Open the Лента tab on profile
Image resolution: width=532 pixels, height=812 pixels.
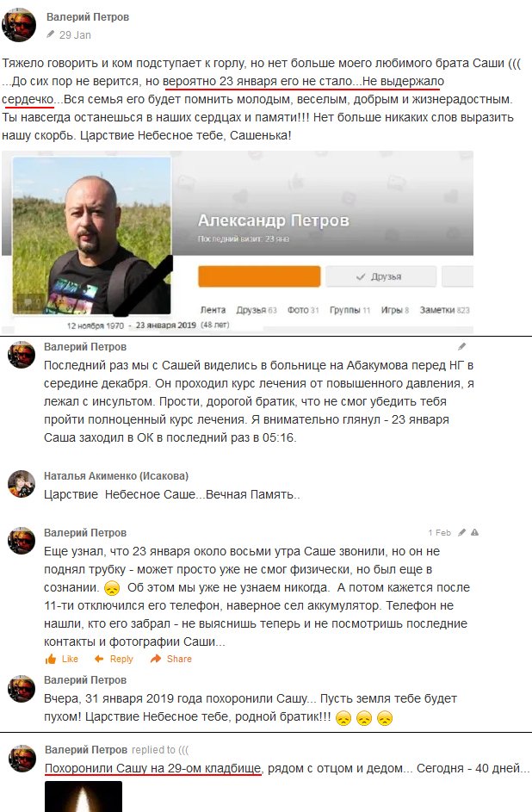[x=213, y=310]
